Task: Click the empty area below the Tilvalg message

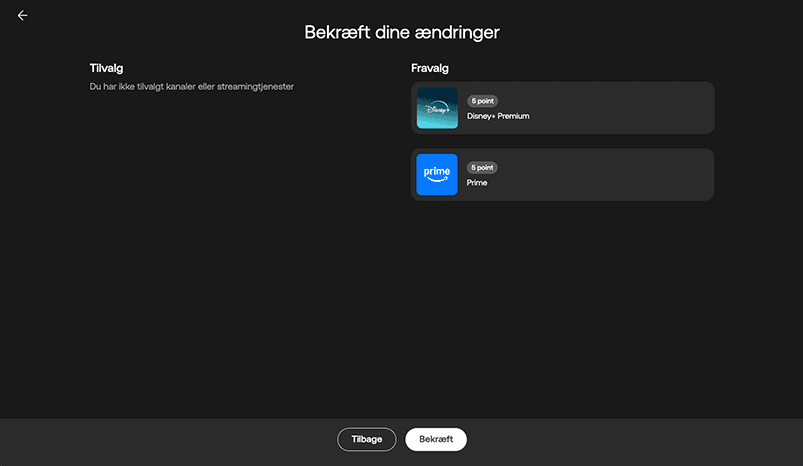Action: tap(200, 250)
